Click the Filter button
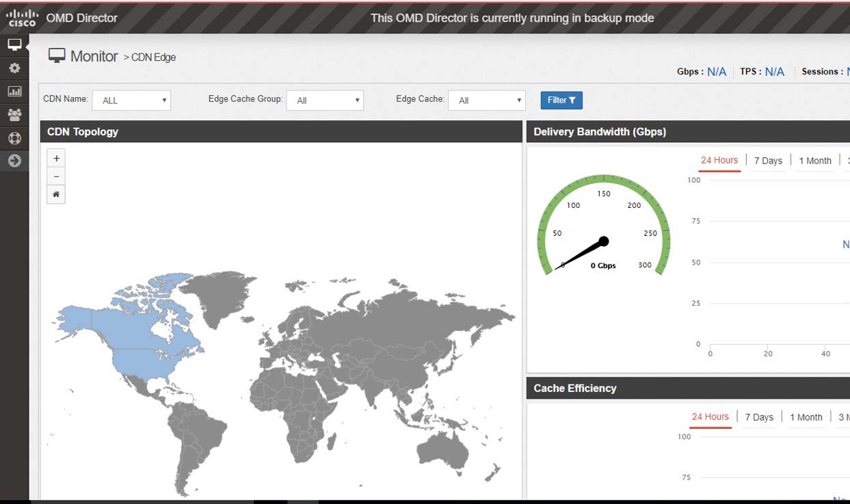The height and width of the screenshot is (504, 850). pos(561,100)
